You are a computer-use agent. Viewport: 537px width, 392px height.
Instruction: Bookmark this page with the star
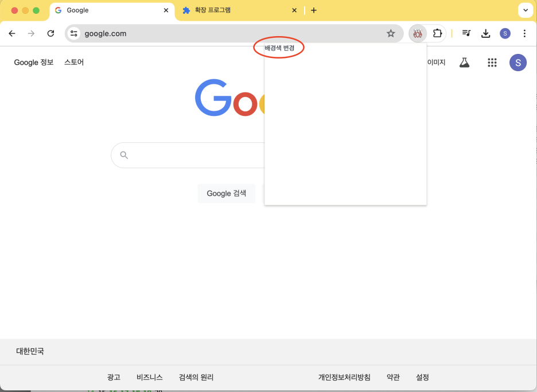click(391, 33)
